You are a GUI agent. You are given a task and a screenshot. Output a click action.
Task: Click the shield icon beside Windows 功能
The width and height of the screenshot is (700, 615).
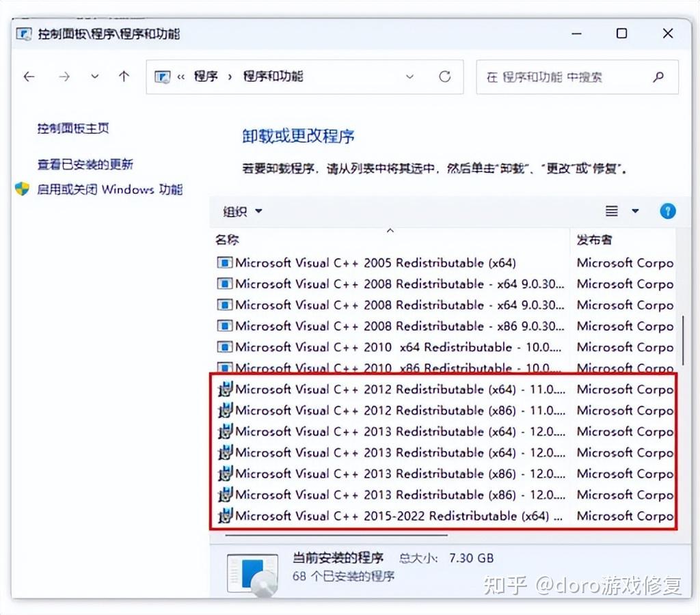[x=23, y=189]
